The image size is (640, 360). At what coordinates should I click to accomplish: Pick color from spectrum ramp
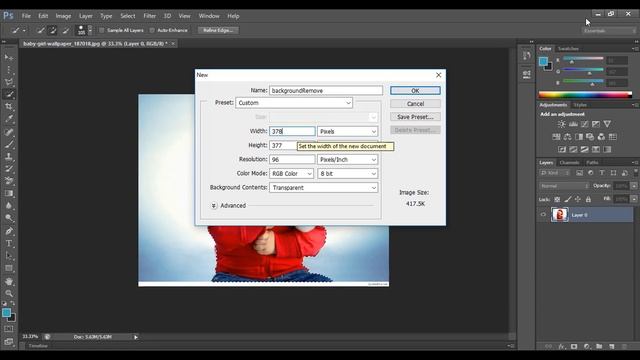pyautogui.click(x=585, y=95)
